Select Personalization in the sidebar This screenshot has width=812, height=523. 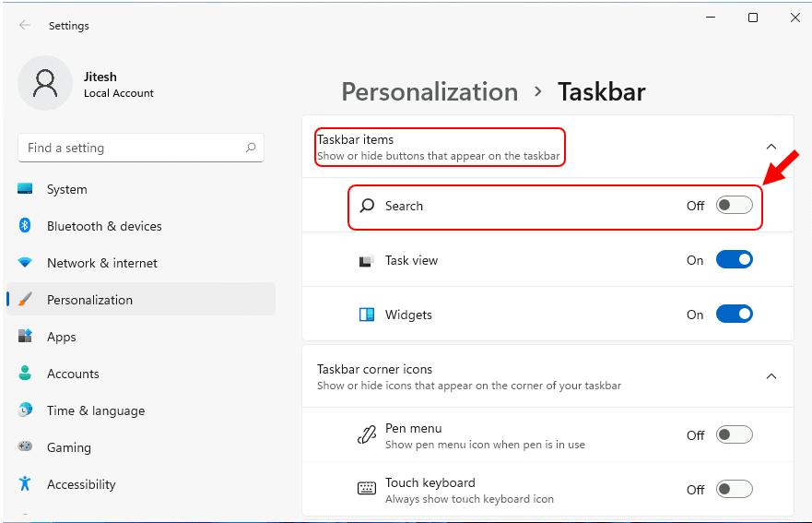(x=141, y=299)
